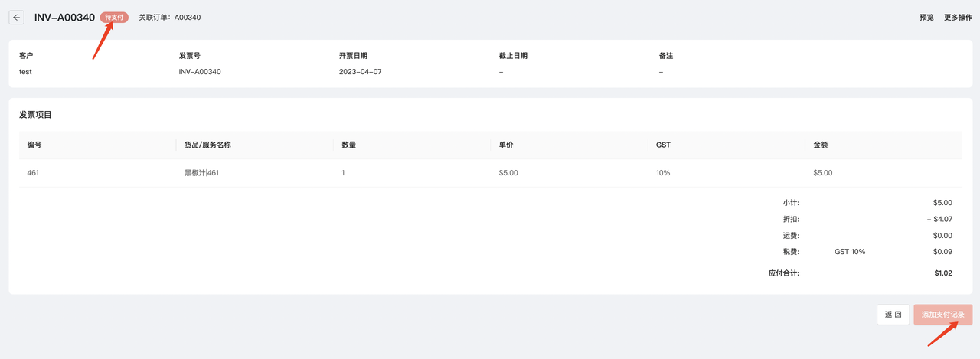Click customer value test
The width and height of the screenshot is (980, 359).
click(x=25, y=72)
